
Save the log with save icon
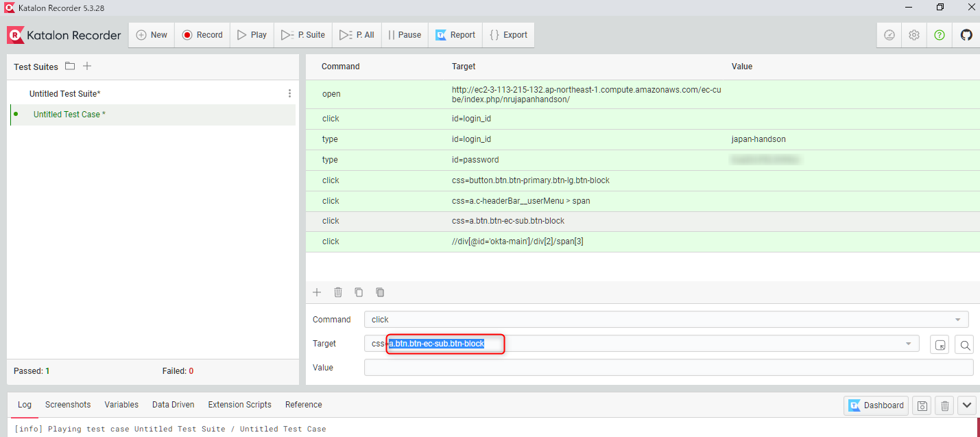[922, 405]
